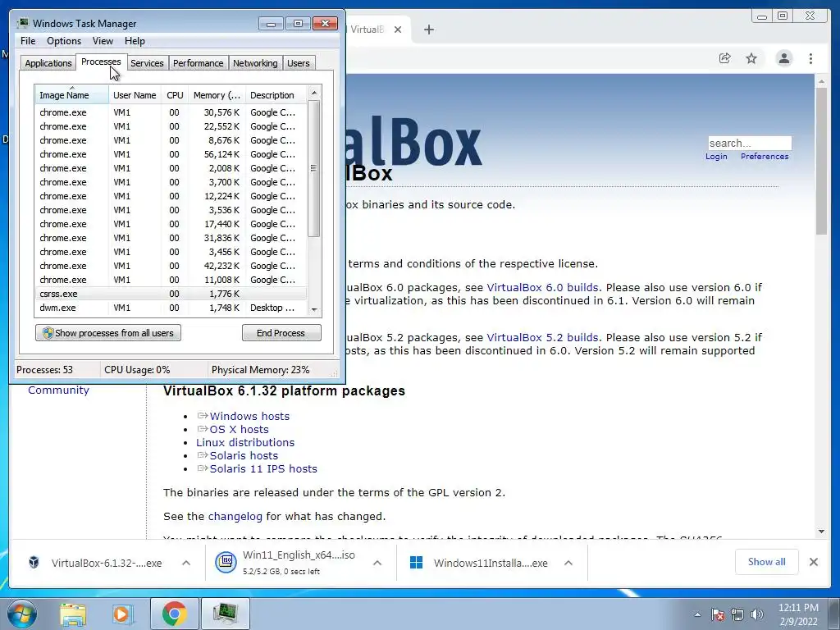Open the changelog link
Screen dimensions: 840x630
click(x=235, y=517)
